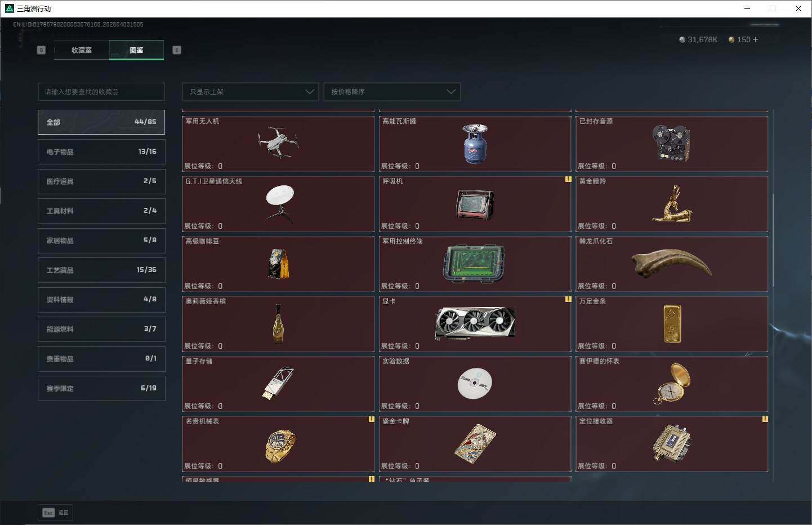Screen dimensions: 812x525
Task: Select the 高能瓦斯罐 gas canister image
Action: (x=475, y=144)
